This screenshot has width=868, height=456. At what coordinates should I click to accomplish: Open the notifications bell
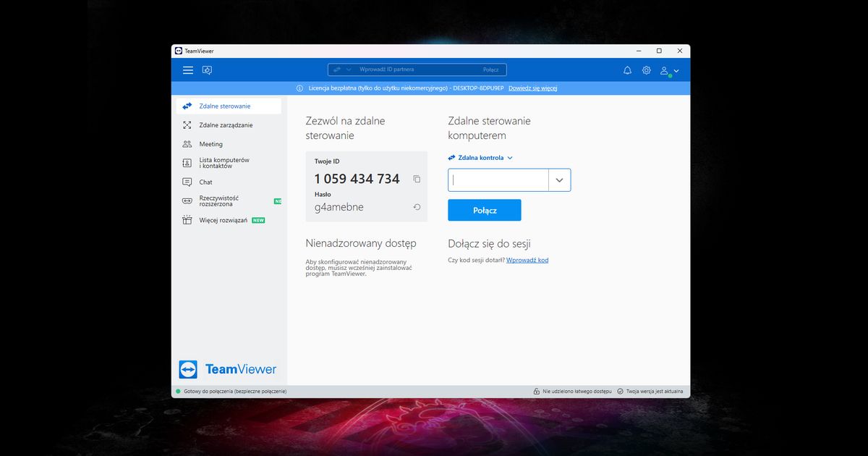[x=627, y=69]
